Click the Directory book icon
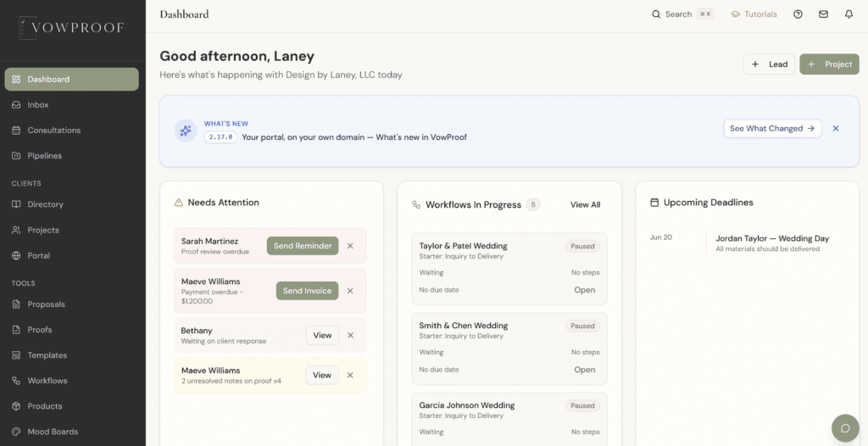This screenshot has width=868, height=446. (16, 204)
